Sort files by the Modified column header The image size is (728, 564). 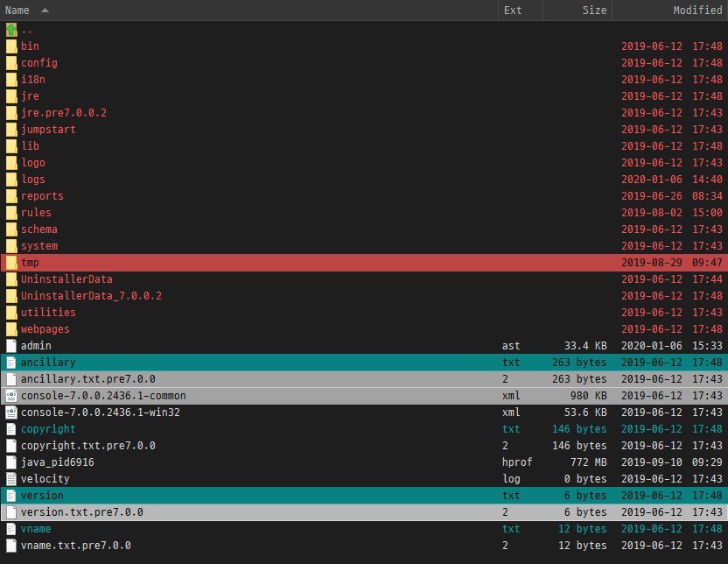click(696, 11)
